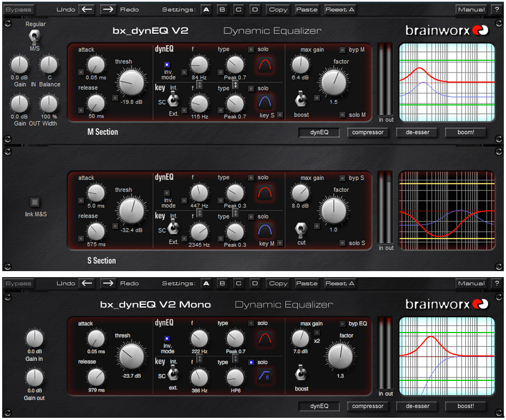This screenshot has width=506, height=420.
Task: Choose compressor preset in bx_dynEQ V2 window
Action: coord(368,132)
